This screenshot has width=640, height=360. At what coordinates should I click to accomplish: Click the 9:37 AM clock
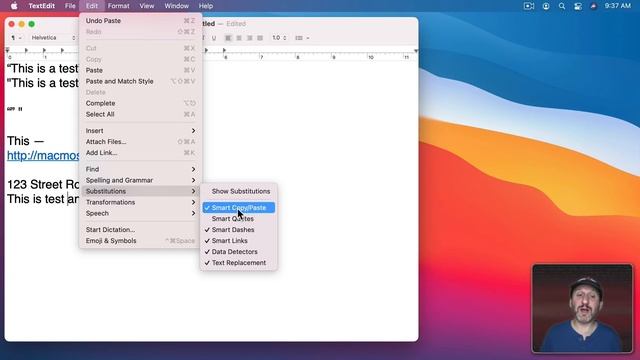(618, 6)
